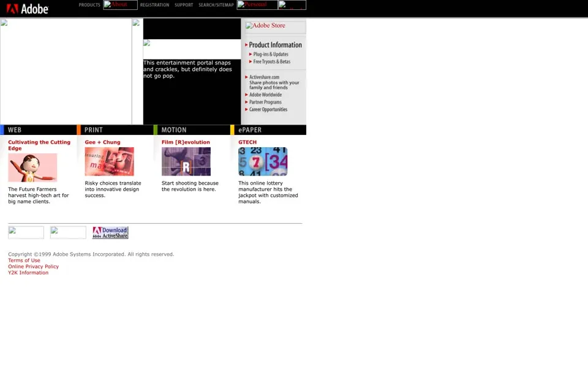Open the Terms of Use link
Viewport: 588px width, 368px height.
point(24,260)
